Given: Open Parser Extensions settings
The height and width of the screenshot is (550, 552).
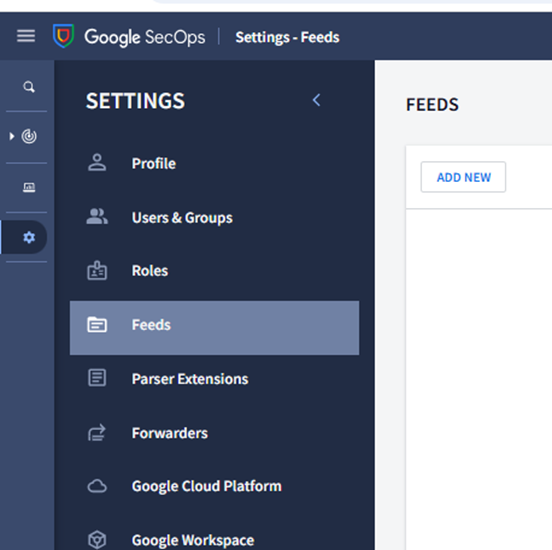Looking at the screenshot, I should 190,379.
